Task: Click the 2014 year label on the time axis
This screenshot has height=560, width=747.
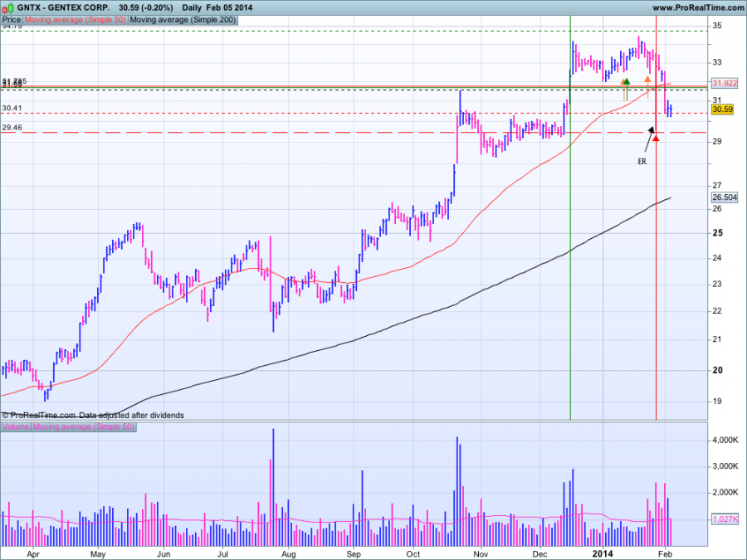Action: click(x=603, y=554)
